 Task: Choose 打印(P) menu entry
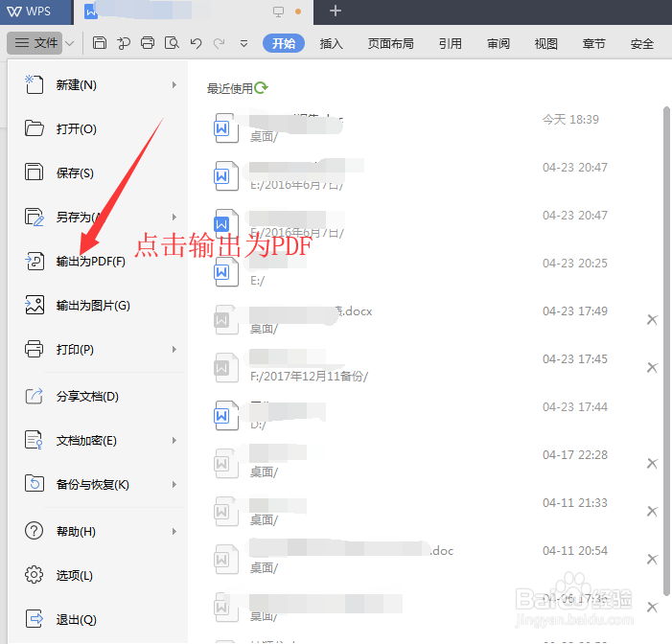[x=98, y=349]
